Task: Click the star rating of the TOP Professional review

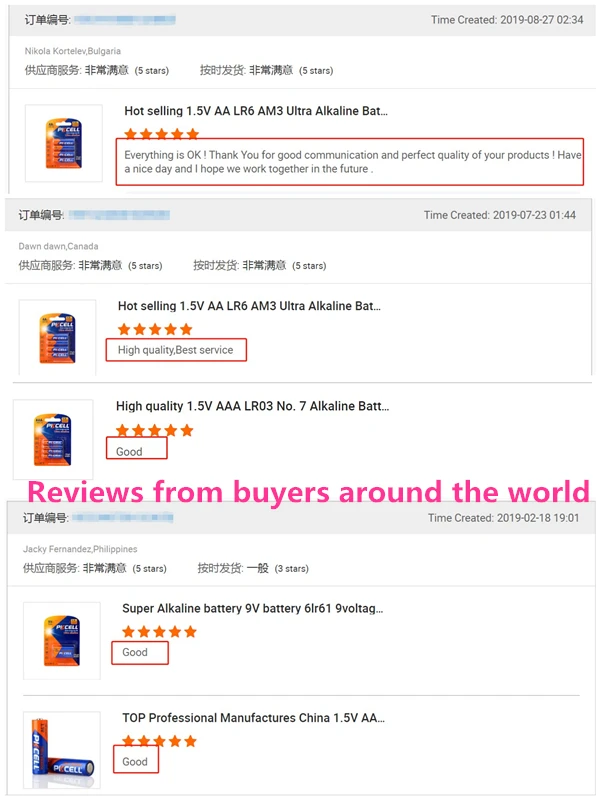Action: [159, 741]
